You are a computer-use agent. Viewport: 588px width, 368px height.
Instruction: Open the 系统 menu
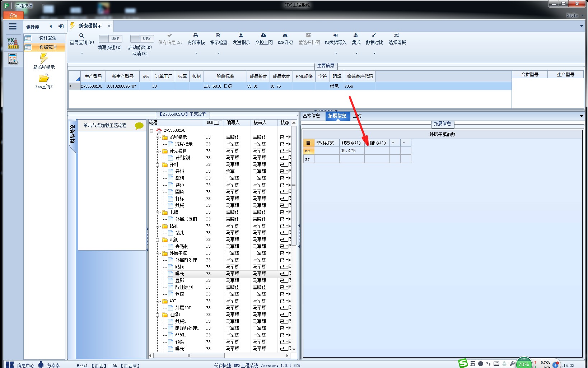(x=13, y=15)
